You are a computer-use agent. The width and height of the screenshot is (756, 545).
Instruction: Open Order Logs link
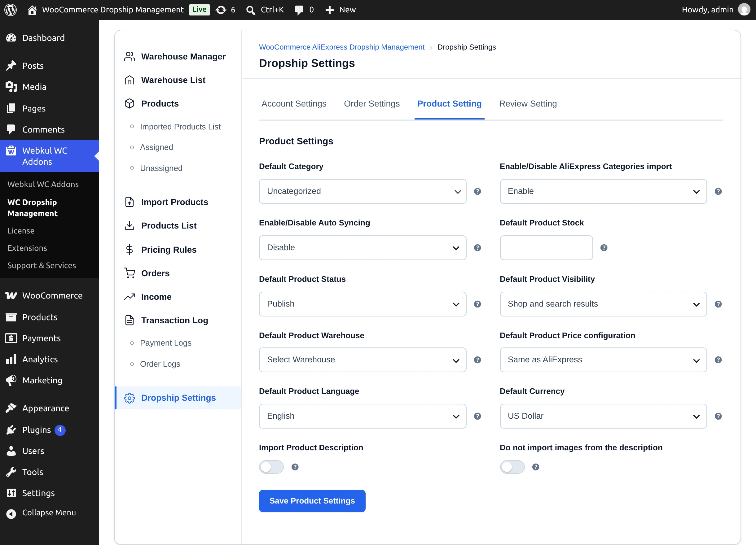click(x=160, y=364)
